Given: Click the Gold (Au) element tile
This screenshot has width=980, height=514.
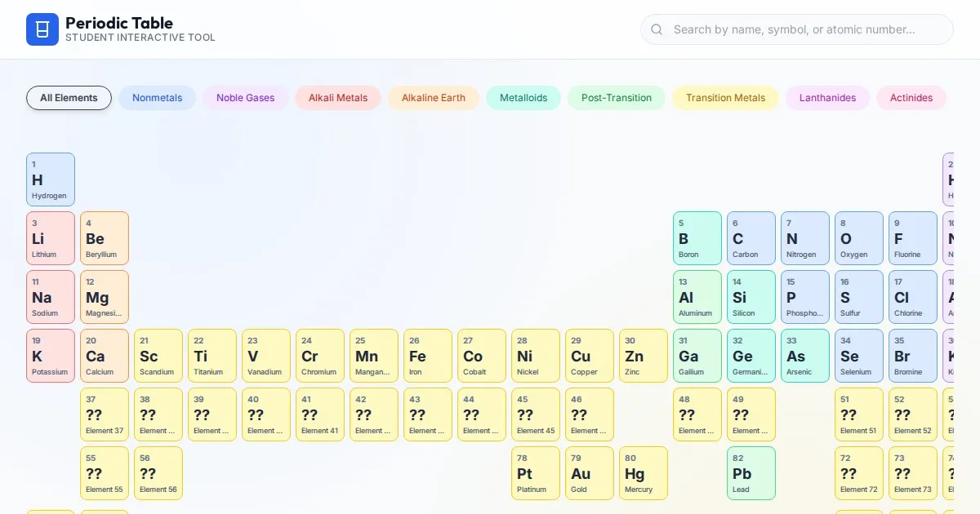Looking at the screenshot, I should tap(590, 473).
